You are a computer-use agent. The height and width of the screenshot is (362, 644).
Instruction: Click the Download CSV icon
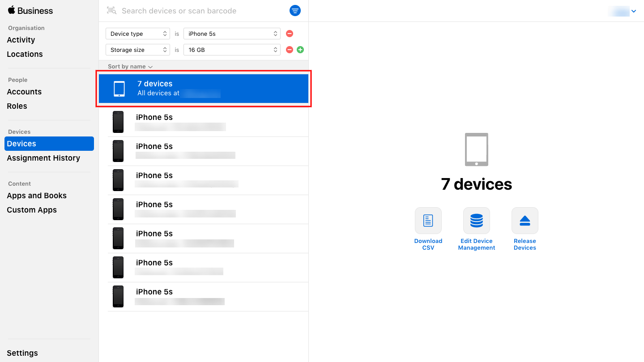[428, 220]
